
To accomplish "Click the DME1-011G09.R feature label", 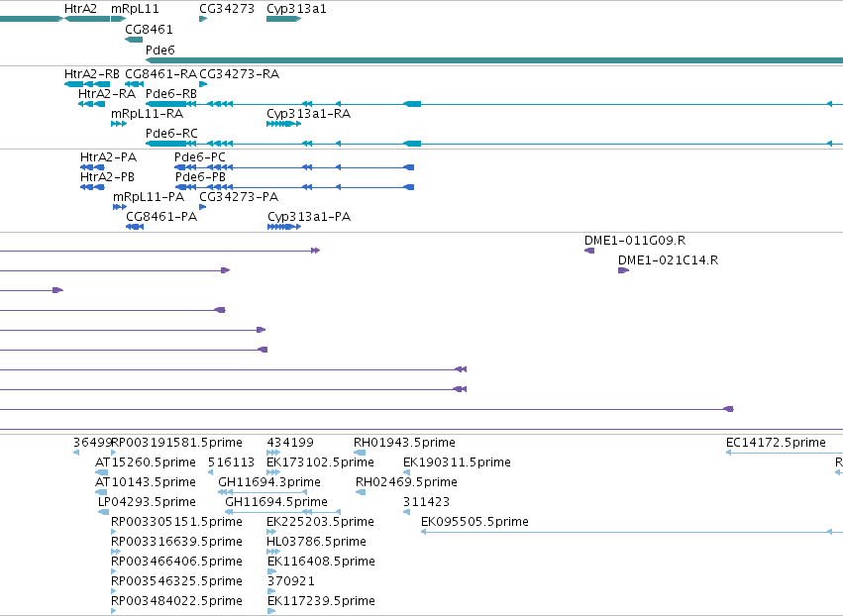I will pos(635,241).
